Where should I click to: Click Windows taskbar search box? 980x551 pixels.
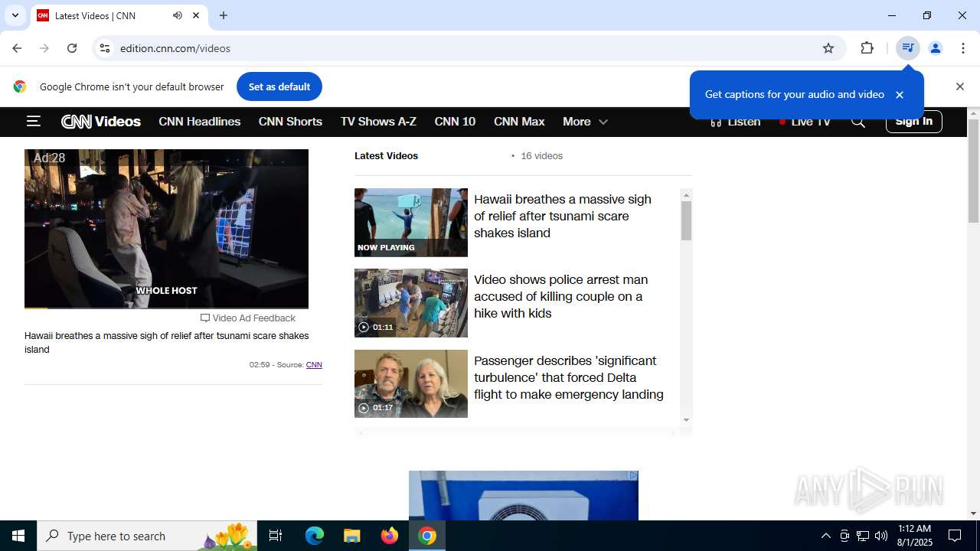147,536
